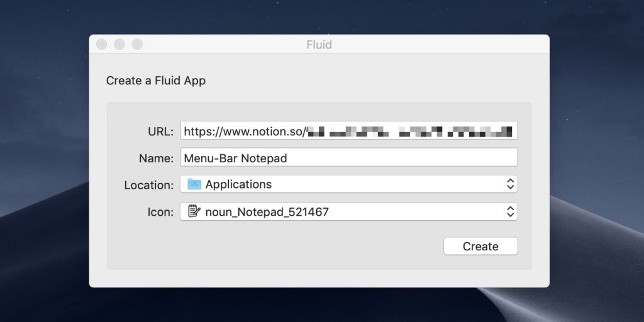Minimize the Fluid window
The height and width of the screenshot is (322, 644).
coord(119,45)
